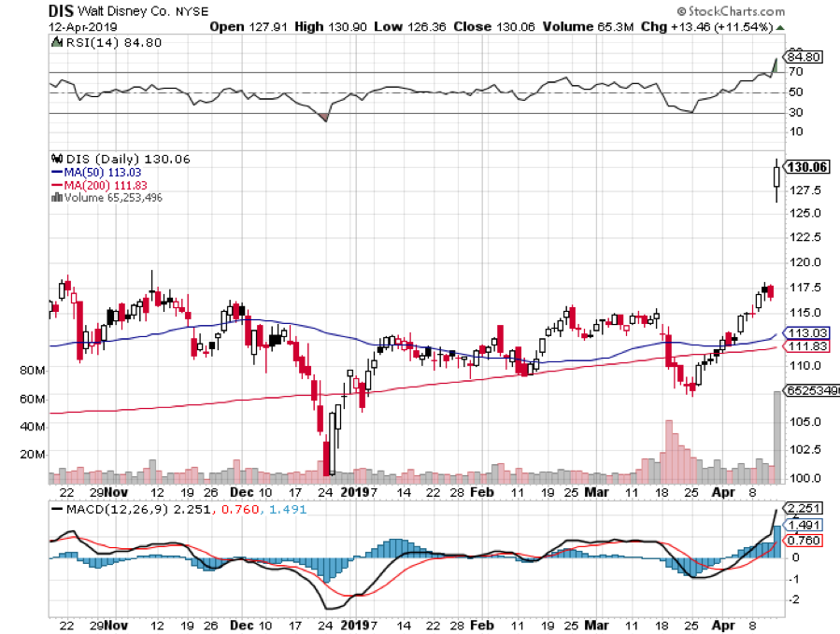The image size is (840, 634).
Task: Click the black MACD legend line
Action: click(x=57, y=509)
